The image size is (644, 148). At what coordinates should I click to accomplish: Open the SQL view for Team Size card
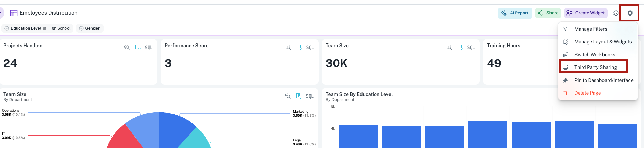point(471,48)
